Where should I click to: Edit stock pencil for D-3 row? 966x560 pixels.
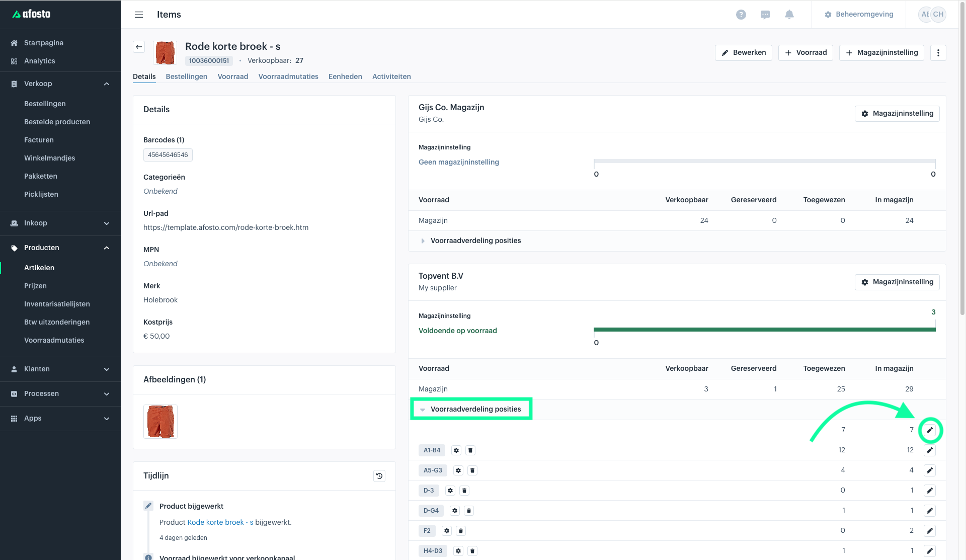(x=930, y=491)
